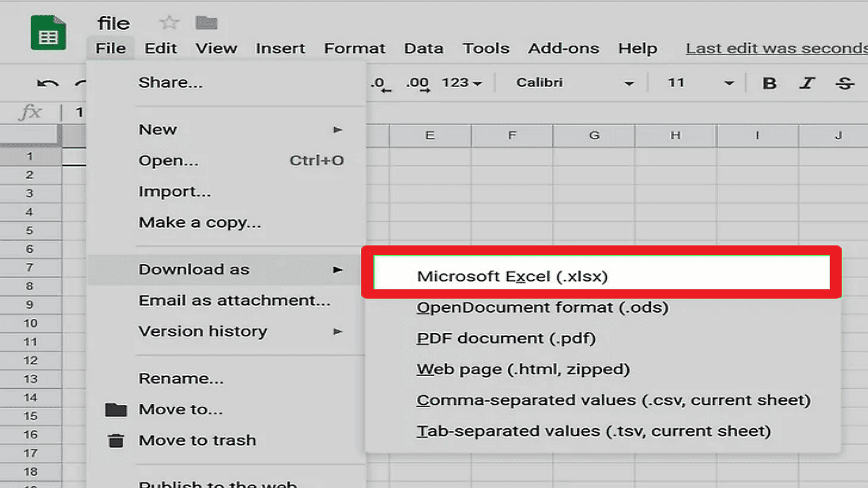Image resolution: width=868 pixels, height=488 pixels.
Task: Select column E header
Action: (x=430, y=135)
